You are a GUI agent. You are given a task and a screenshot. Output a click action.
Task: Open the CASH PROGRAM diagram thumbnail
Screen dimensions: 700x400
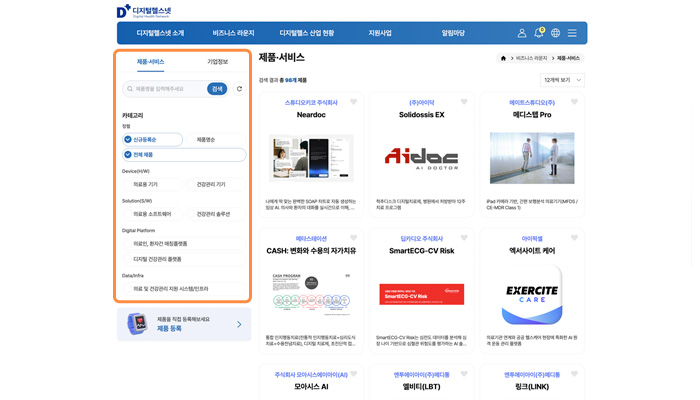(x=311, y=294)
